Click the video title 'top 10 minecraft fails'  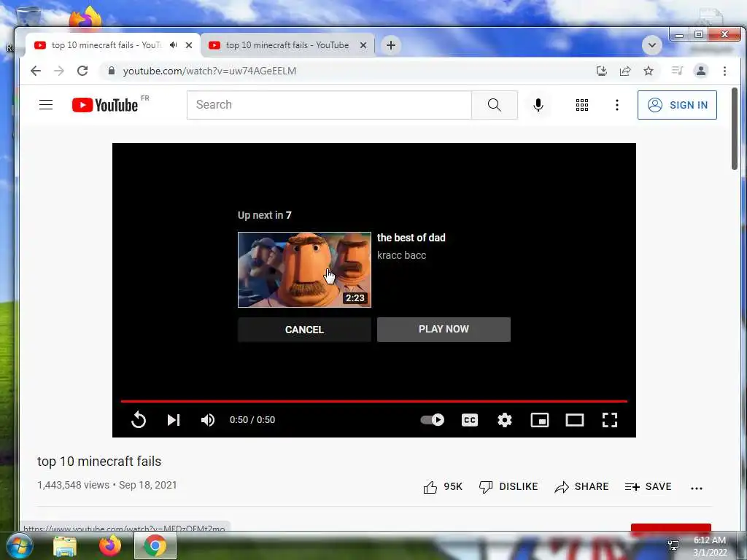click(x=99, y=462)
